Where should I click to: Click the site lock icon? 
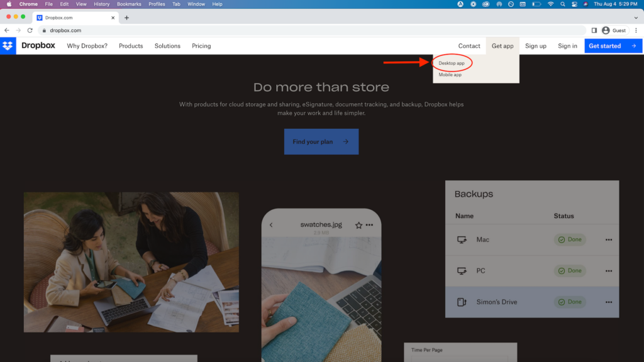pyautogui.click(x=45, y=30)
